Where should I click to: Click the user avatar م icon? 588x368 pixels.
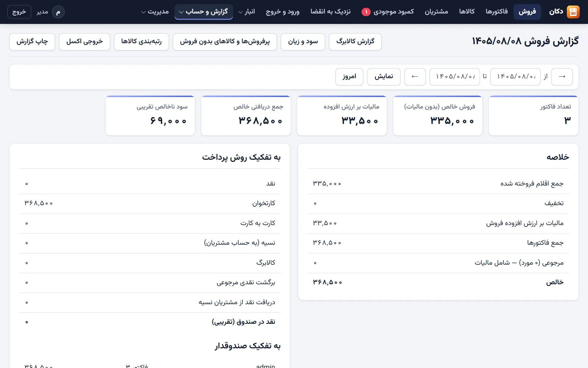[x=58, y=12]
